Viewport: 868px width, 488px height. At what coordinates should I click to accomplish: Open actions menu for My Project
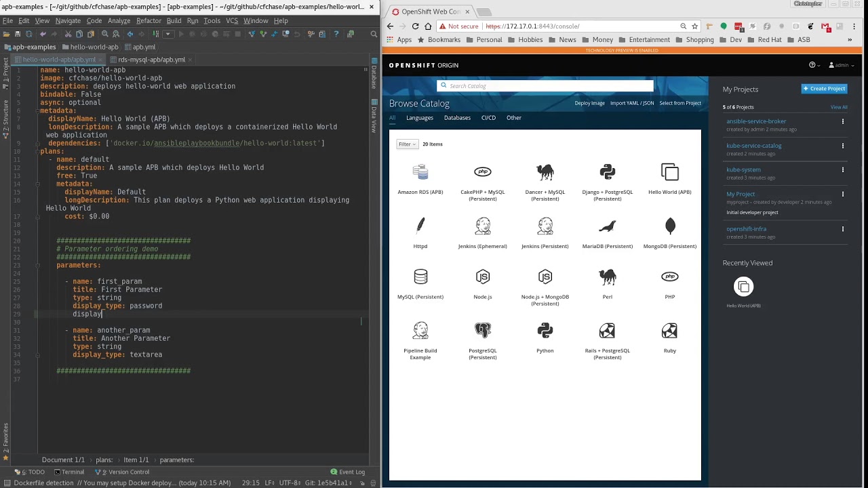(x=843, y=194)
